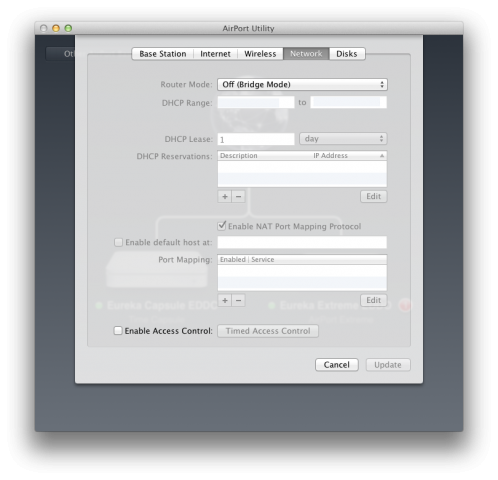Switch to the Base Station tab
The width and height of the screenshot is (498, 480).
coord(162,54)
